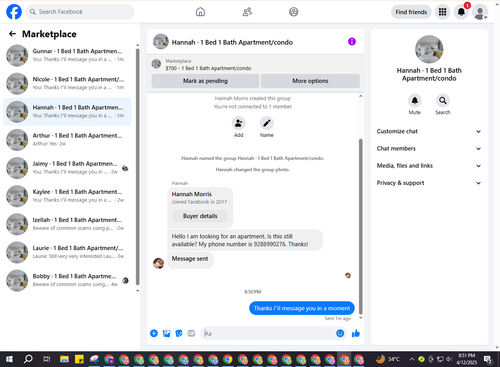Open the Friends icon in top navigation

pyautogui.click(x=247, y=12)
